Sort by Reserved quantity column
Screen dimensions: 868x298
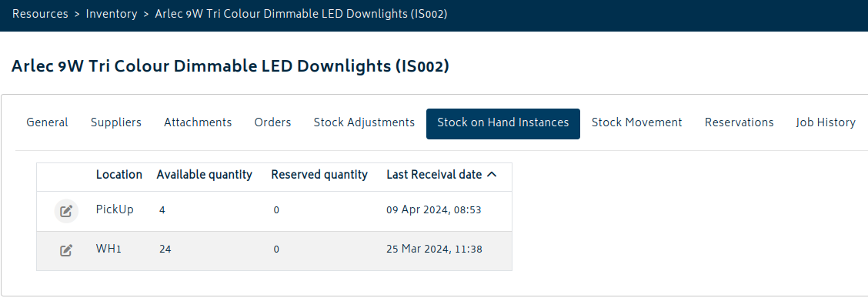(319, 175)
